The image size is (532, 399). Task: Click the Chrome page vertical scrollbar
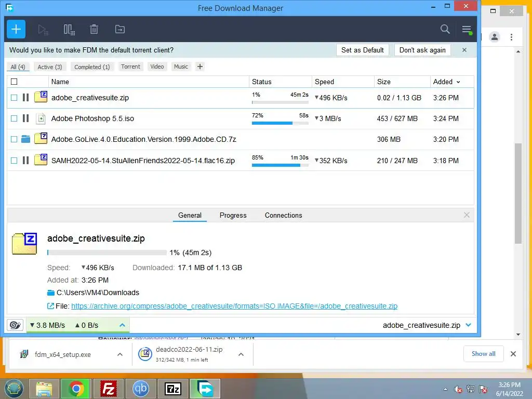(x=518, y=193)
